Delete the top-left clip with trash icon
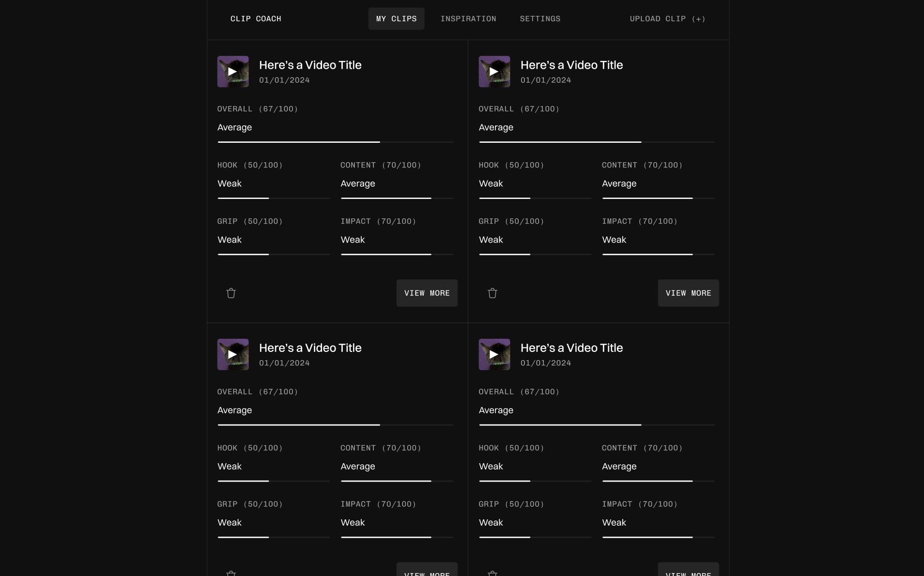This screenshot has height=576, width=924. pos(231,293)
